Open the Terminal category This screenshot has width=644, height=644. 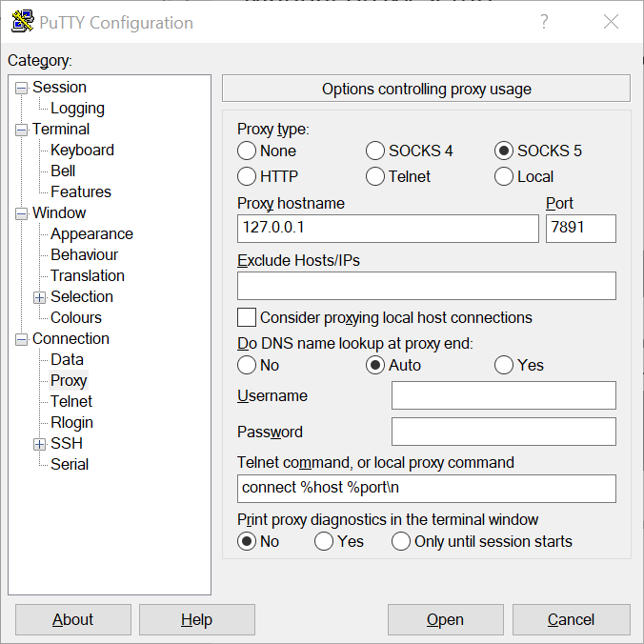coord(61,129)
